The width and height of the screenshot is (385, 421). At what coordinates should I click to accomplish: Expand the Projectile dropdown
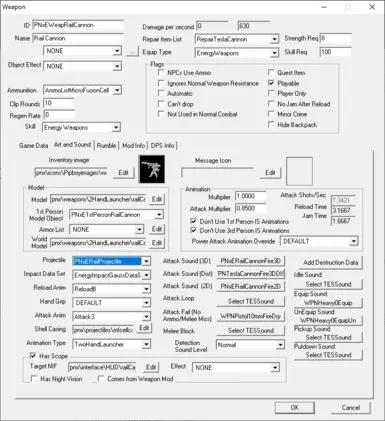click(146, 261)
